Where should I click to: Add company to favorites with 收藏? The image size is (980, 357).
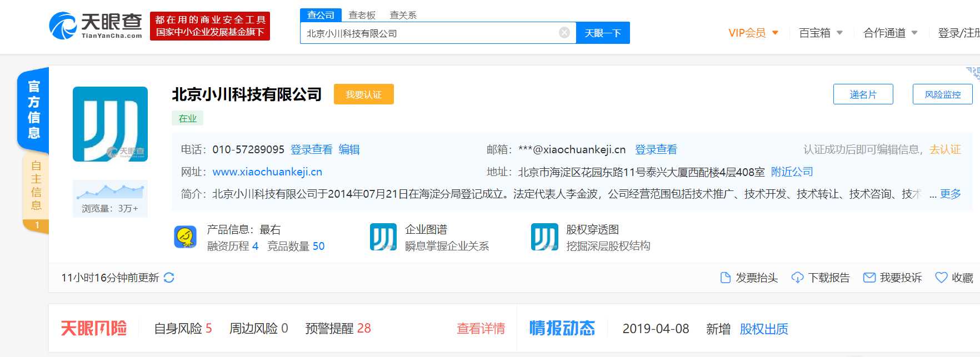pyautogui.click(x=954, y=278)
